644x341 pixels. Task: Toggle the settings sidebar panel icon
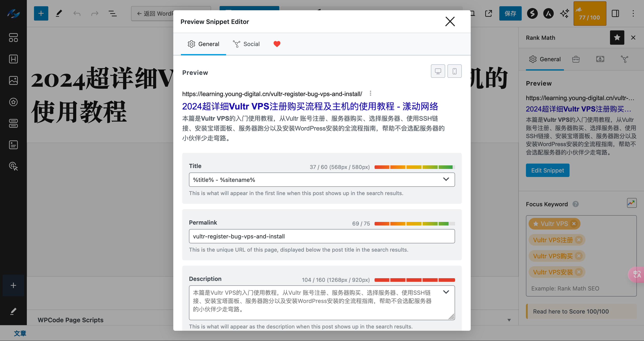point(615,13)
